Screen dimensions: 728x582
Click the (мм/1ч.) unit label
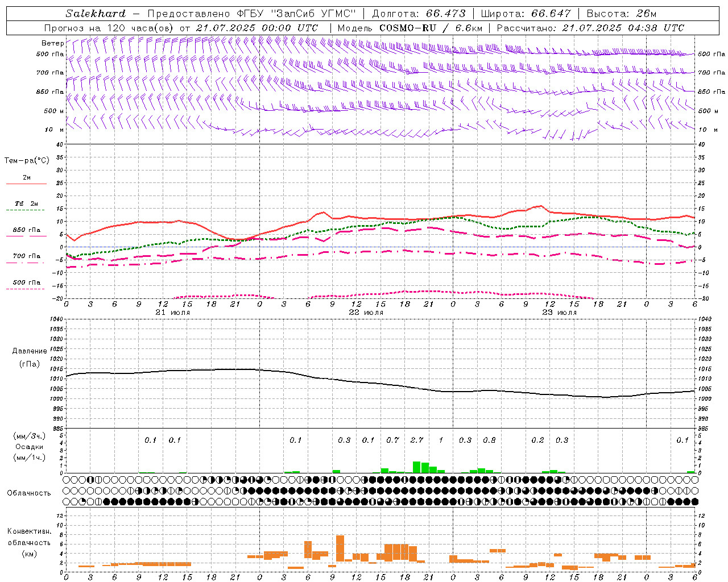[30, 458]
